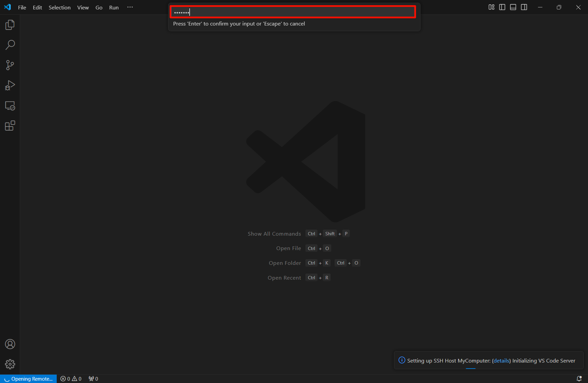Open the Search view icon
The image size is (588, 383).
[x=10, y=45]
